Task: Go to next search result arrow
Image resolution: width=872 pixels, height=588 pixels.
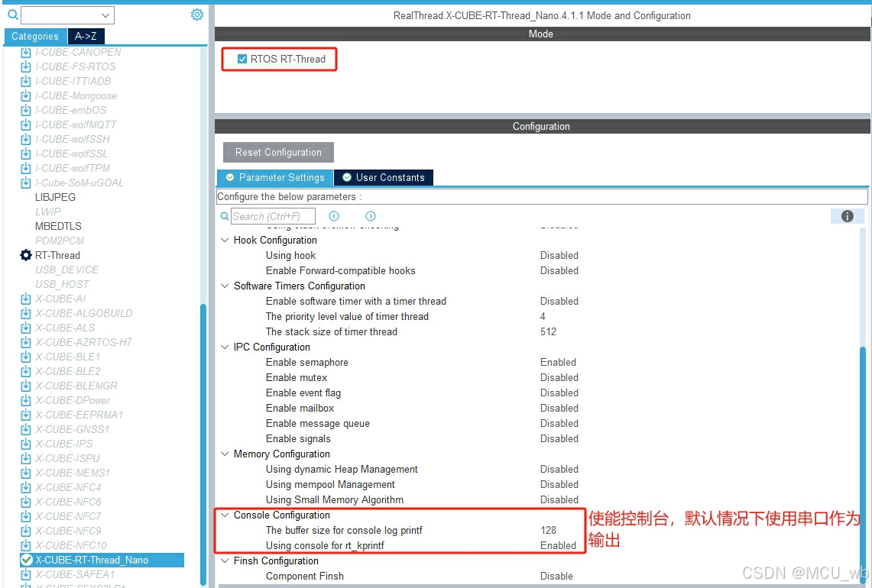Action: click(371, 216)
